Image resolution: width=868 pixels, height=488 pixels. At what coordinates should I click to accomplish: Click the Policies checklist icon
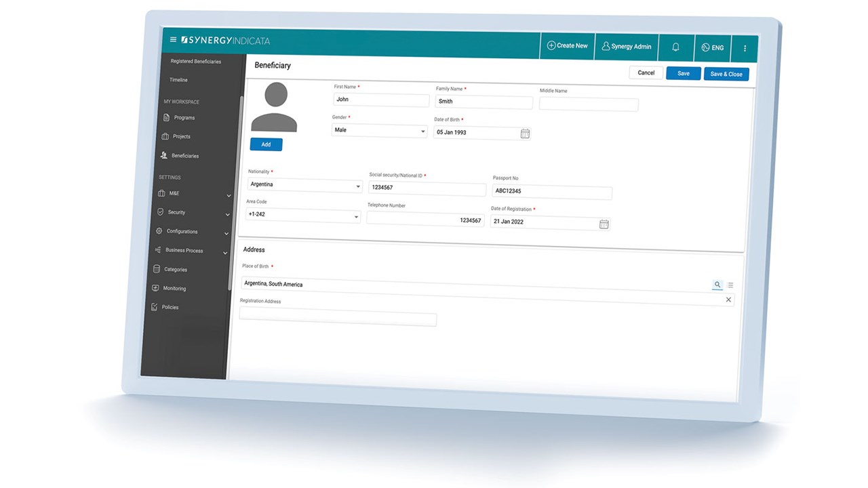tap(154, 307)
